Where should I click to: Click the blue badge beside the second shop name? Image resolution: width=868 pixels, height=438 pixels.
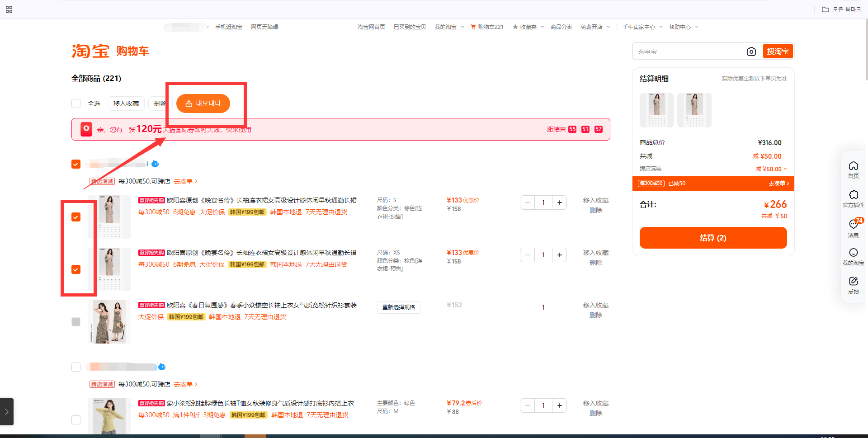162,367
